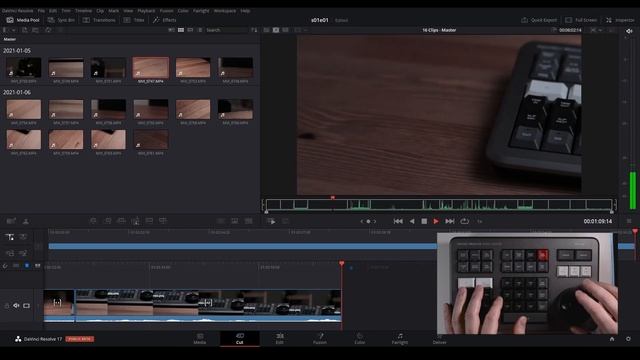The height and width of the screenshot is (360, 640).
Task: Select the first clip under 2021-01-06
Action: pos(24,109)
